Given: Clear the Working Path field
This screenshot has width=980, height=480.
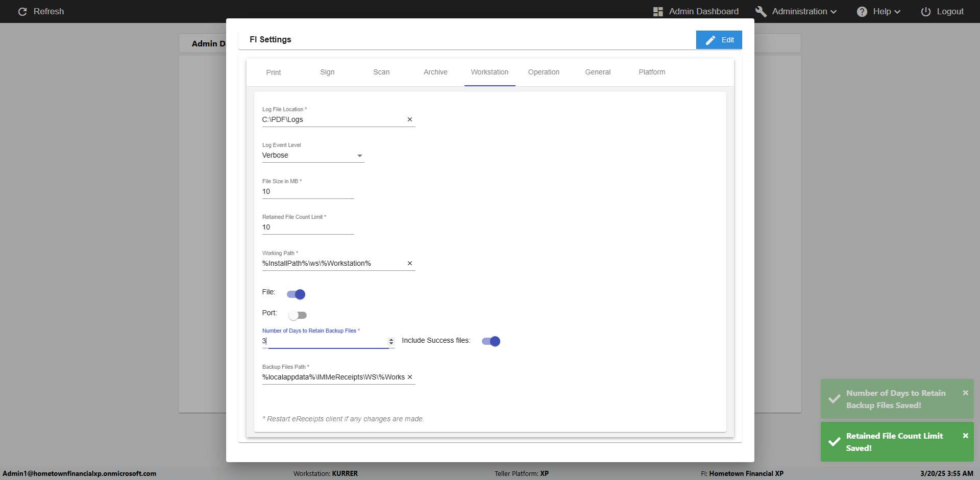Looking at the screenshot, I should click(x=409, y=263).
